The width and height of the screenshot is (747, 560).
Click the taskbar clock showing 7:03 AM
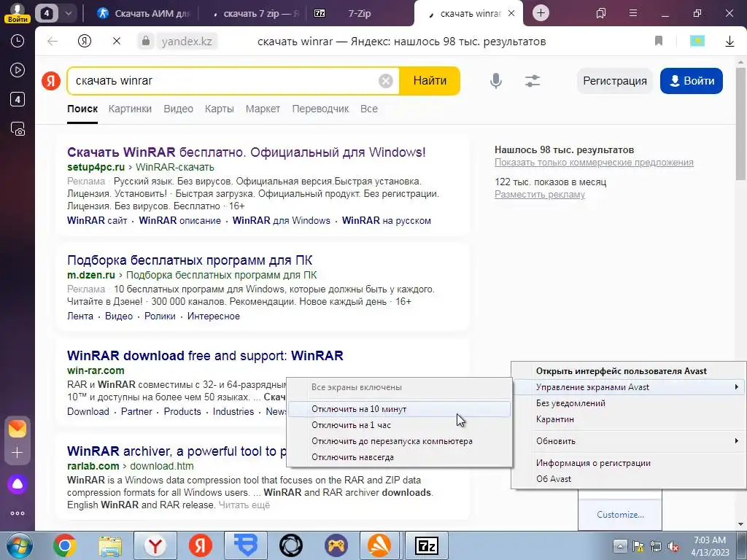tap(710, 546)
